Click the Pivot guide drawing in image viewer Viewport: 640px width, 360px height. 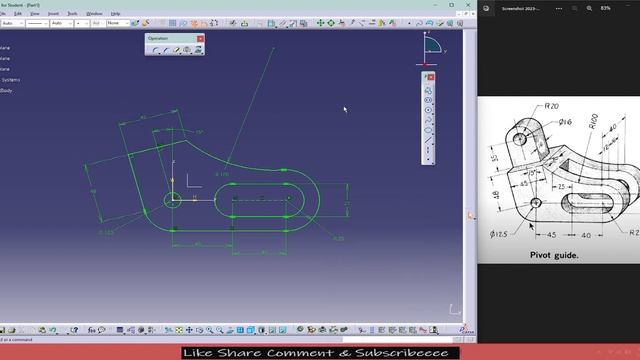(x=559, y=180)
